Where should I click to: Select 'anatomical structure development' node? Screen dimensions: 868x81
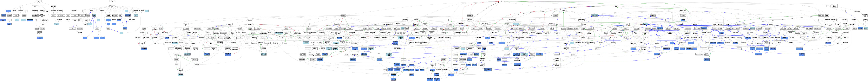click(x=683, y=11)
